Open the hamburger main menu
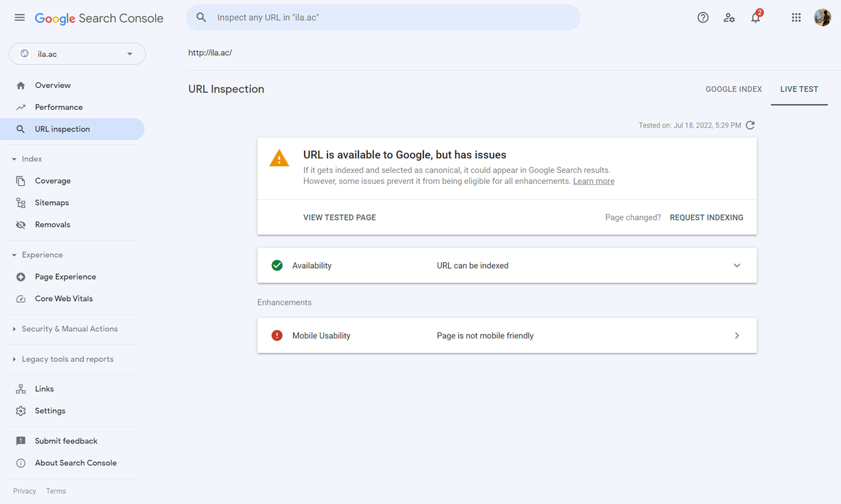 coord(20,18)
